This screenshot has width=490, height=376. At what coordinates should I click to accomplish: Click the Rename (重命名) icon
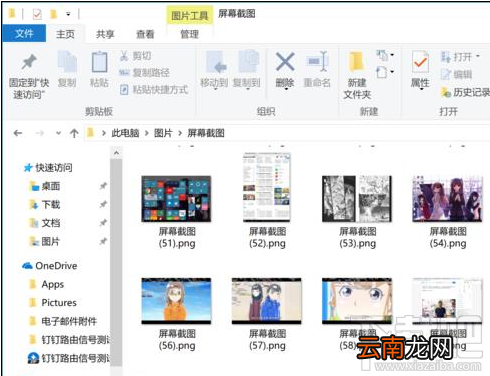317,61
